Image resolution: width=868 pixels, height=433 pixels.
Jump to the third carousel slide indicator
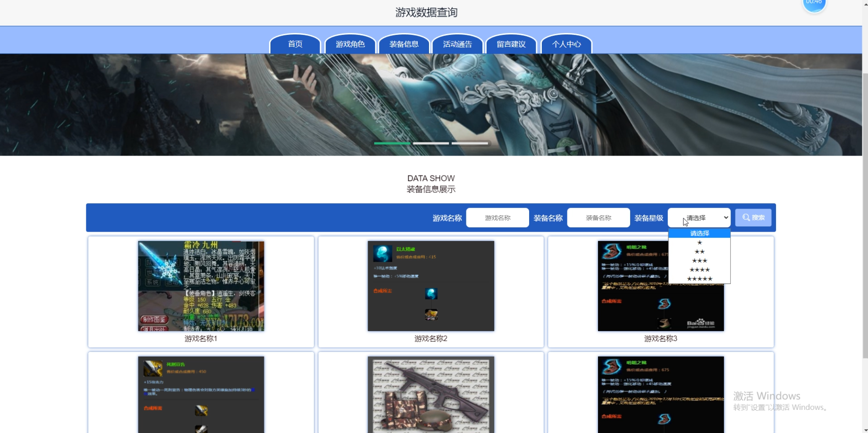click(470, 143)
